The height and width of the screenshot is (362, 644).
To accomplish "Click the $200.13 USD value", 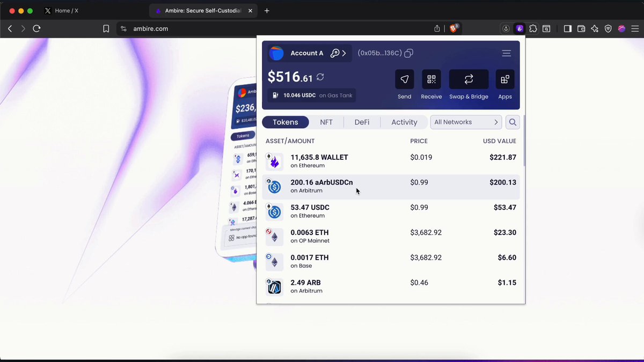I will click(503, 183).
